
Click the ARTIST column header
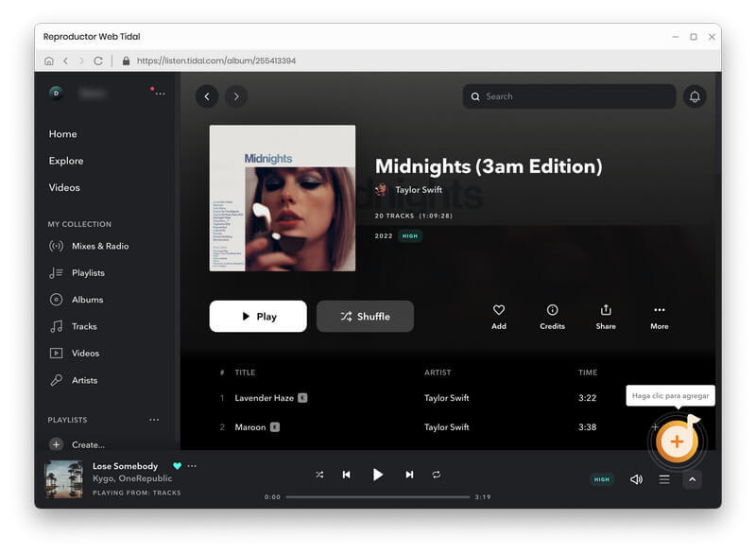point(438,372)
